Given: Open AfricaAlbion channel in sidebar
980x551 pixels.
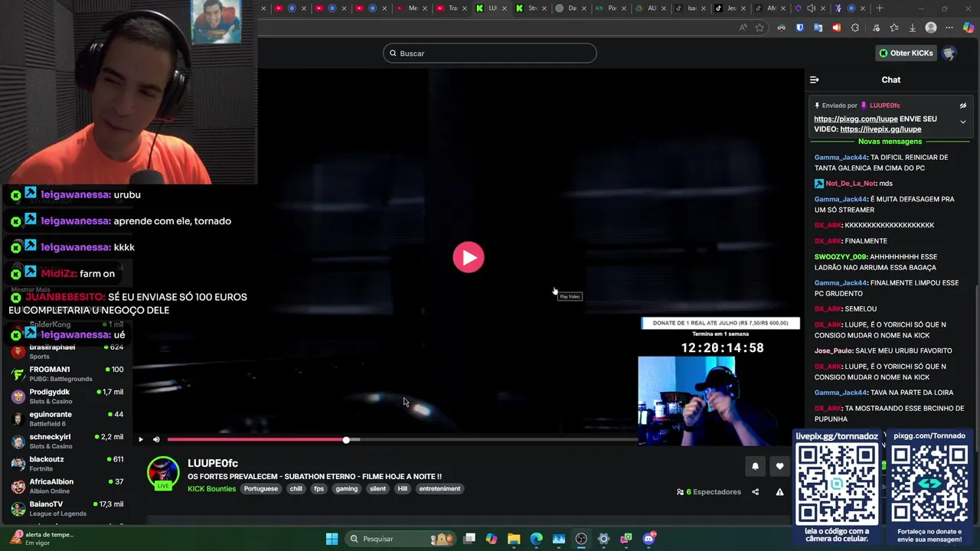Looking at the screenshot, I should coord(67,486).
